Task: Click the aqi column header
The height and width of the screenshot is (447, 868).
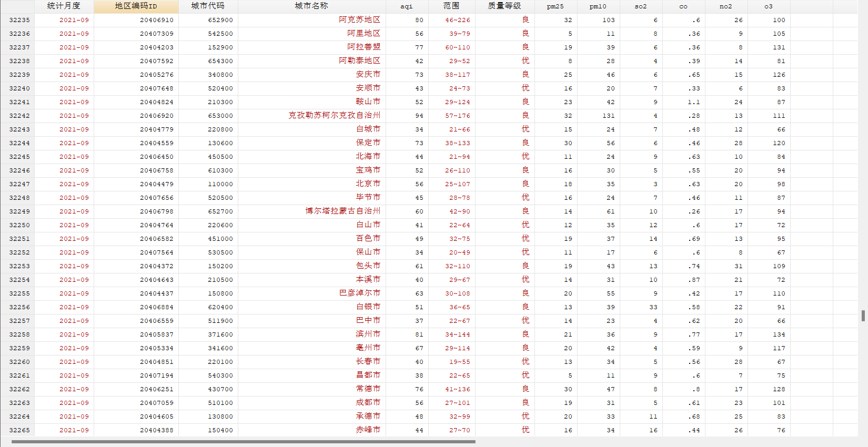Action: 407,6
